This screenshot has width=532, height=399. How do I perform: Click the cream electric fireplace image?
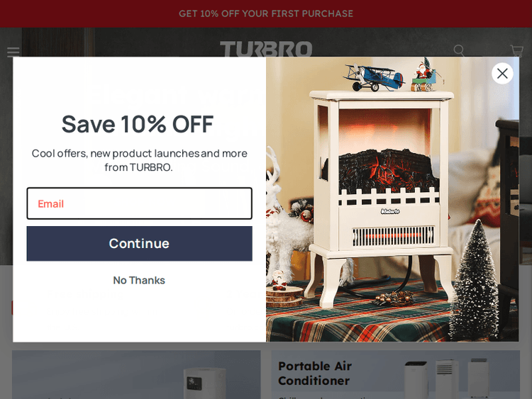coord(382,198)
